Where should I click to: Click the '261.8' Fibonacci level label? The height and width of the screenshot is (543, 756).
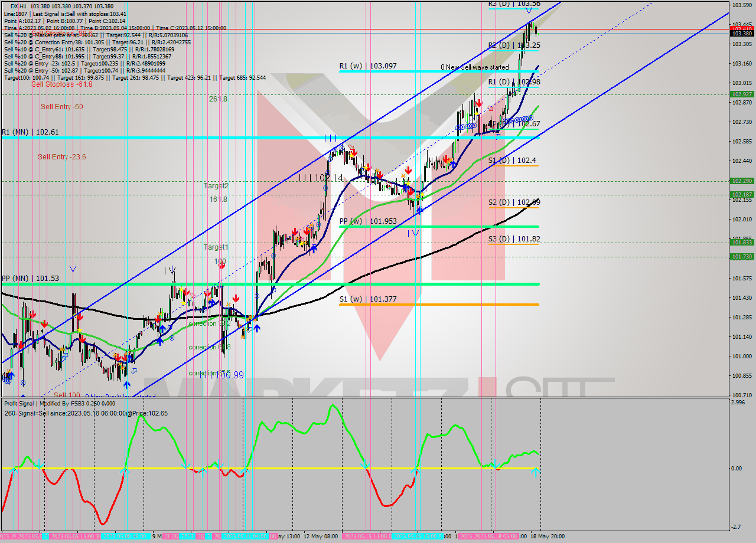[218, 99]
